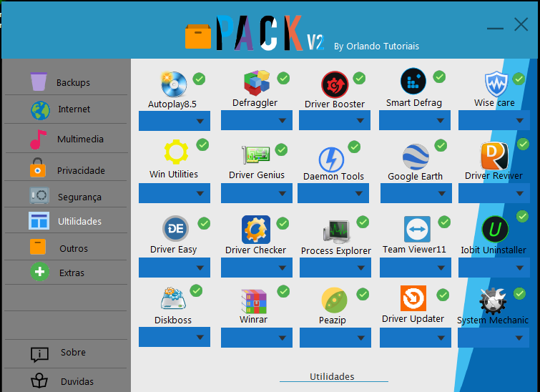
Task: Toggle the green check beside Winrar
Action: pyautogui.click(x=283, y=291)
